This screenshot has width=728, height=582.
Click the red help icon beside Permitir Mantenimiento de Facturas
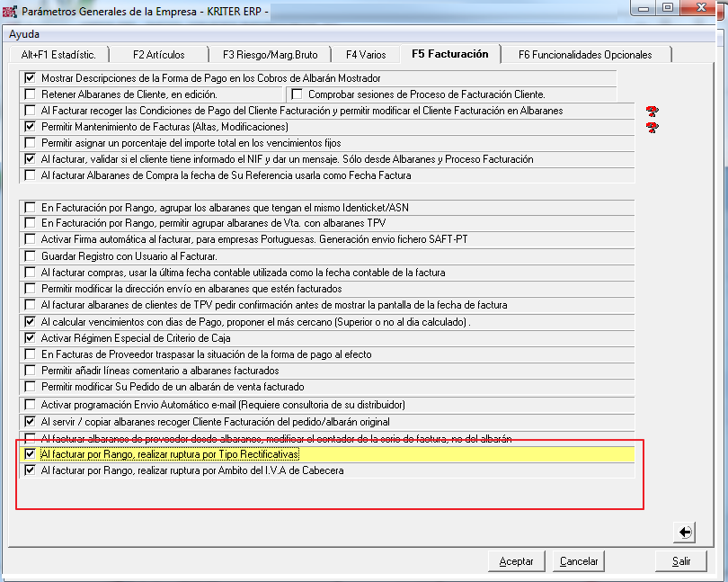(653, 127)
